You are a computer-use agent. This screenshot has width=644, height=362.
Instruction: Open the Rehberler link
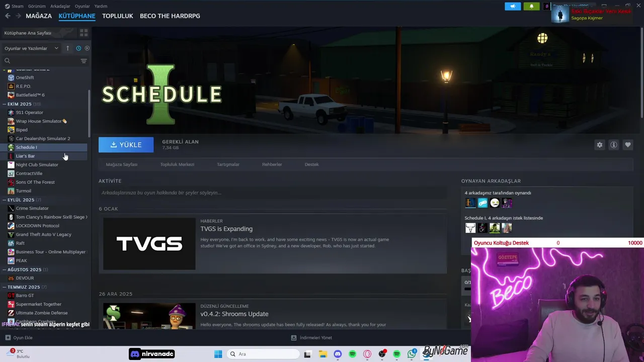272,164
